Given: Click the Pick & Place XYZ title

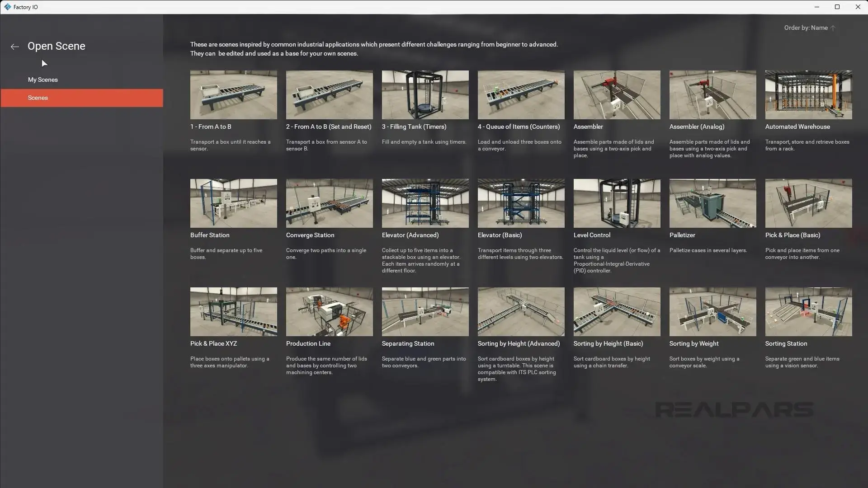Looking at the screenshot, I should pyautogui.click(x=213, y=343).
